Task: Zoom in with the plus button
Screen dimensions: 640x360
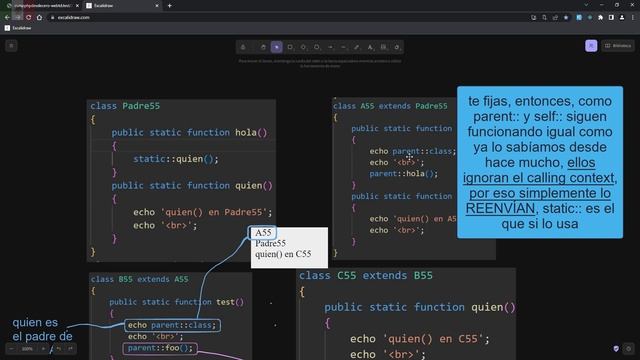Action: (x=43, y=349)
